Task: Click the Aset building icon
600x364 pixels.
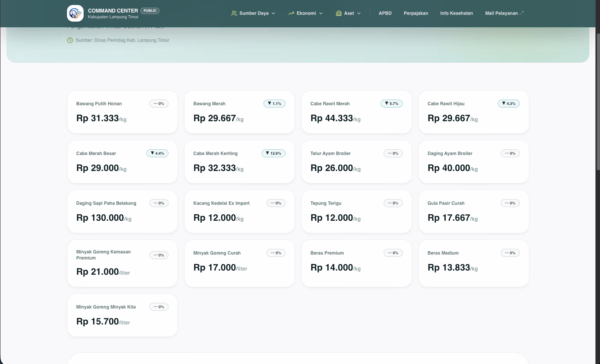Action: click(339, 13)
